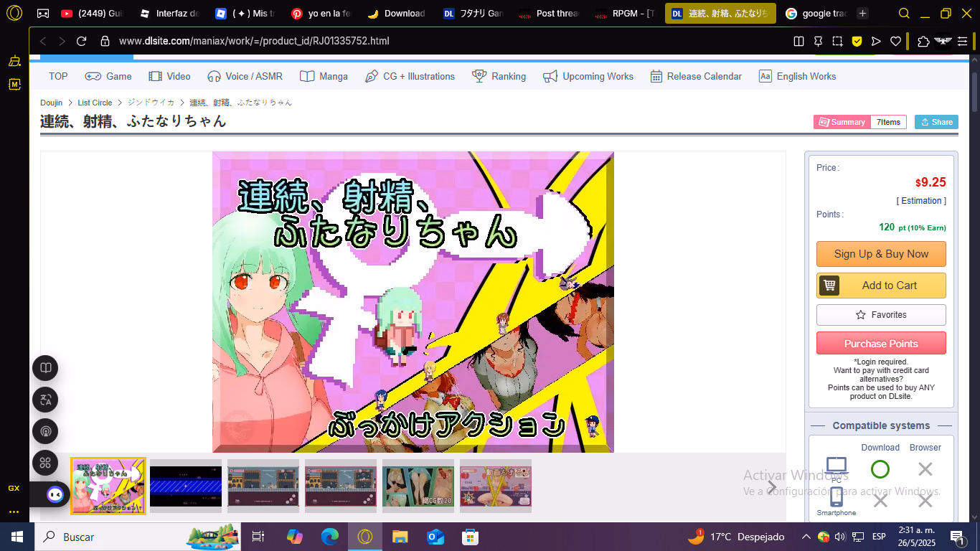This screenshot has height=551, width=980.
Task: Click the address bar URL field
Action: (x=445, y=42)
